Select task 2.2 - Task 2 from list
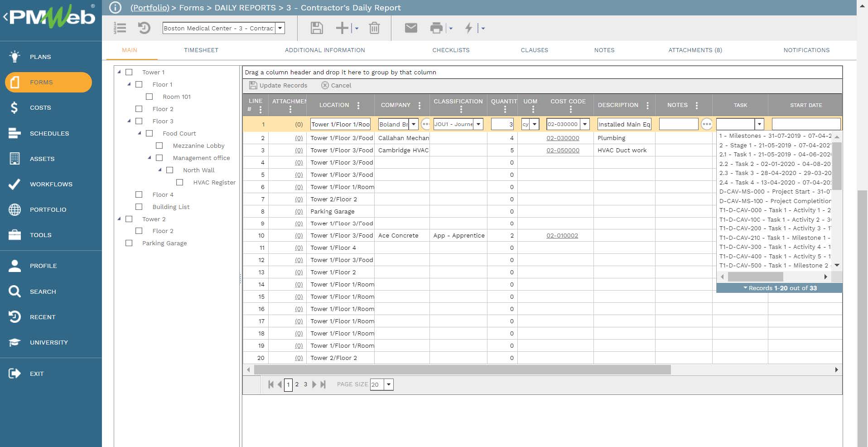868x447 pixels. pos(775,164)
